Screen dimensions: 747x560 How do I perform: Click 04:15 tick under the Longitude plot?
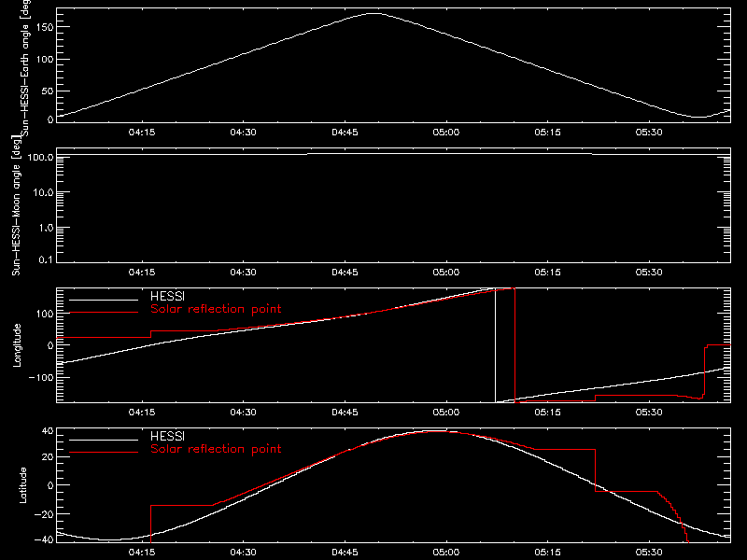142,413
